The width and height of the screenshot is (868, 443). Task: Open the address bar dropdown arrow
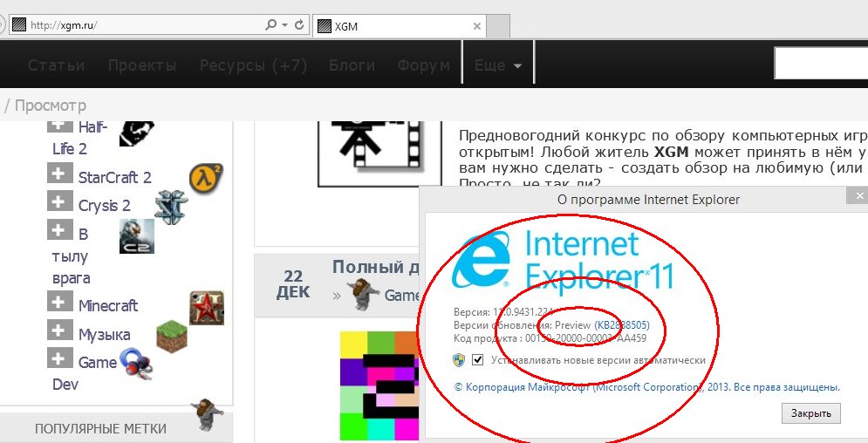click(x=284, y=25)
